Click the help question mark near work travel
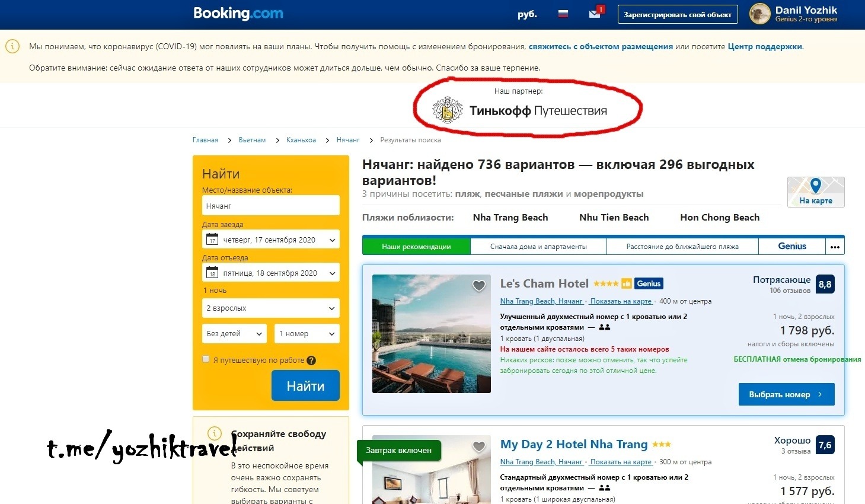The height and width of the screenshot is (504, 865). click(x=311, y=361)
